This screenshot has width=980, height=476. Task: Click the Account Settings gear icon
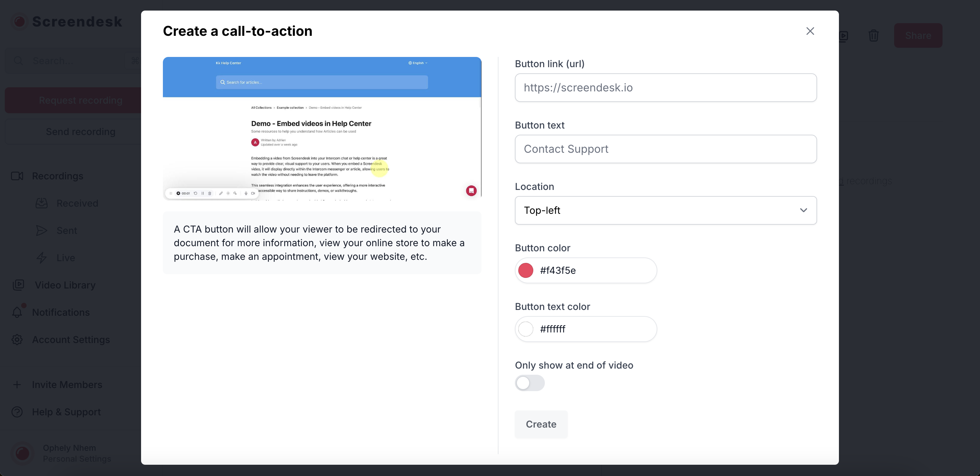(17, 340)
